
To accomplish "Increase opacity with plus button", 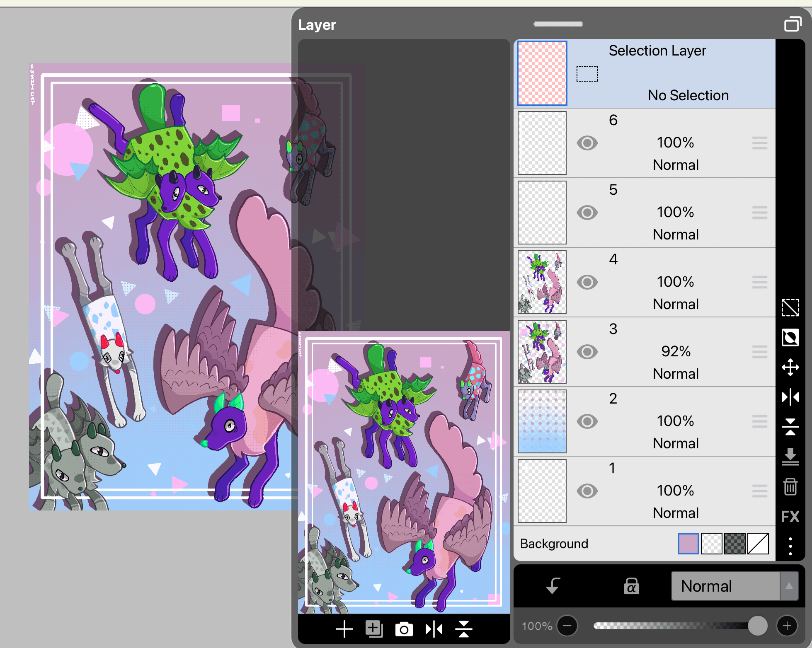I will point(787,626).
